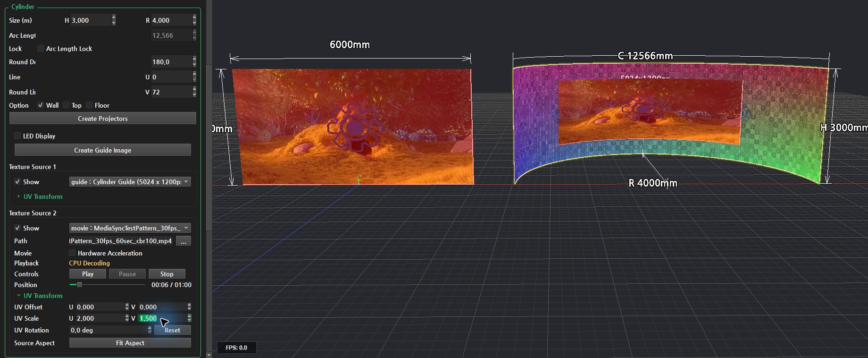
Task: Click the '6000mm' width dimension label
Action: click(x=350, y=44)
